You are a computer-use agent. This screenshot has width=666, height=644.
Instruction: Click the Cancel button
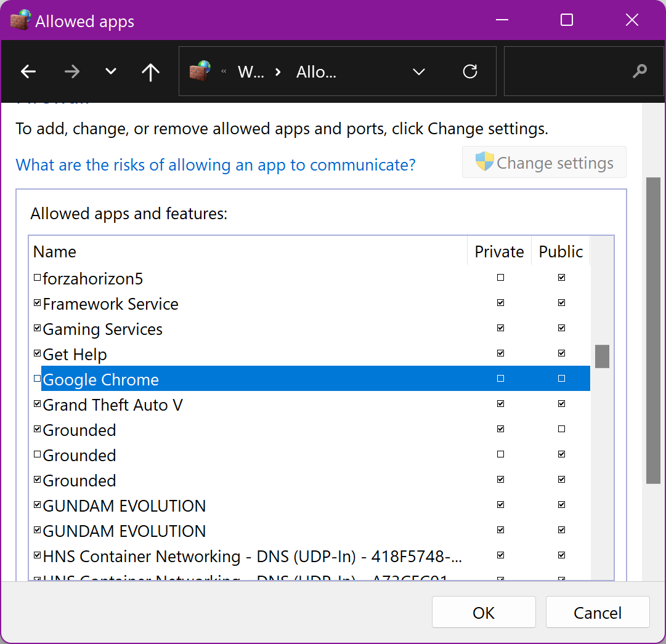click(598, 612)
